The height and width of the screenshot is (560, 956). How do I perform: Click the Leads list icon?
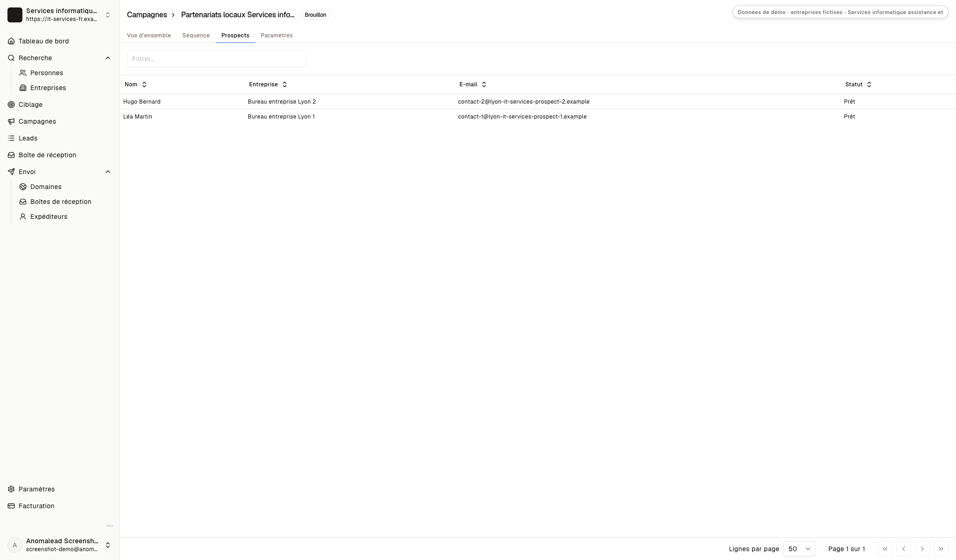[x=11, y=138]
